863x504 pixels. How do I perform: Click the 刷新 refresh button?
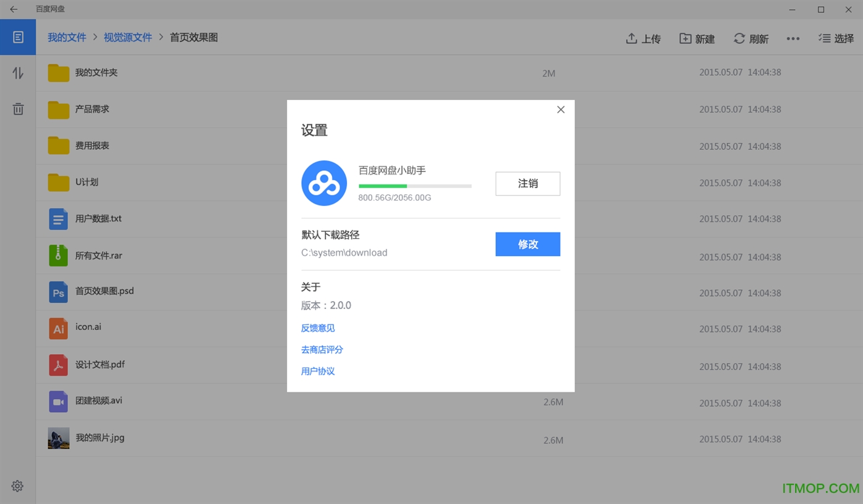(x=751, y=38)
